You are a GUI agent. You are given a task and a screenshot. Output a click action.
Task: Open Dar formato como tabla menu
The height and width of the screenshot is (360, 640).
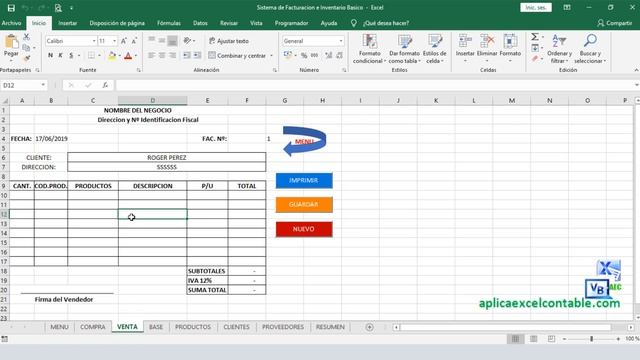point(404,49)
